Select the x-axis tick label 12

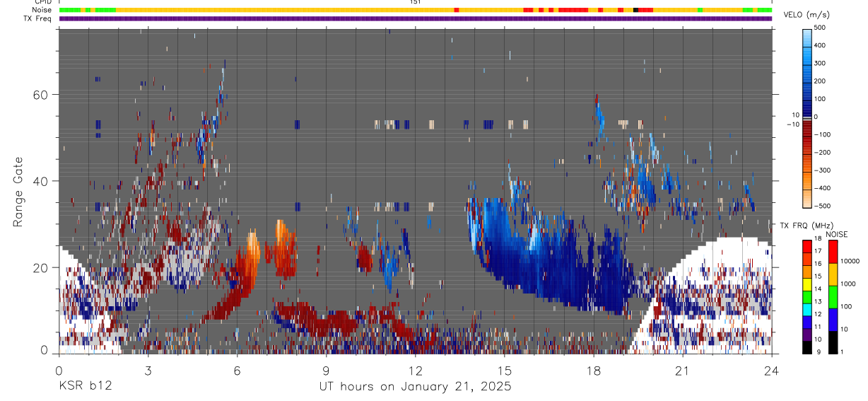coord(415,371)
